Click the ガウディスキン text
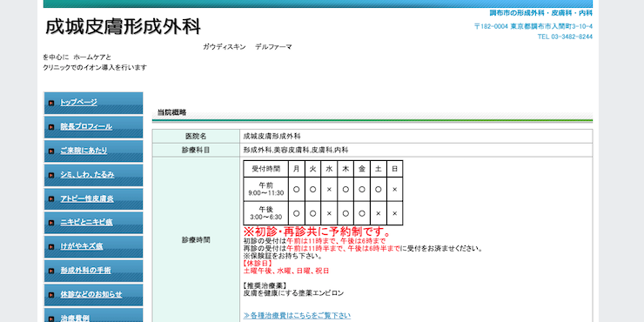The image size is (644, 322). point(225,47)
